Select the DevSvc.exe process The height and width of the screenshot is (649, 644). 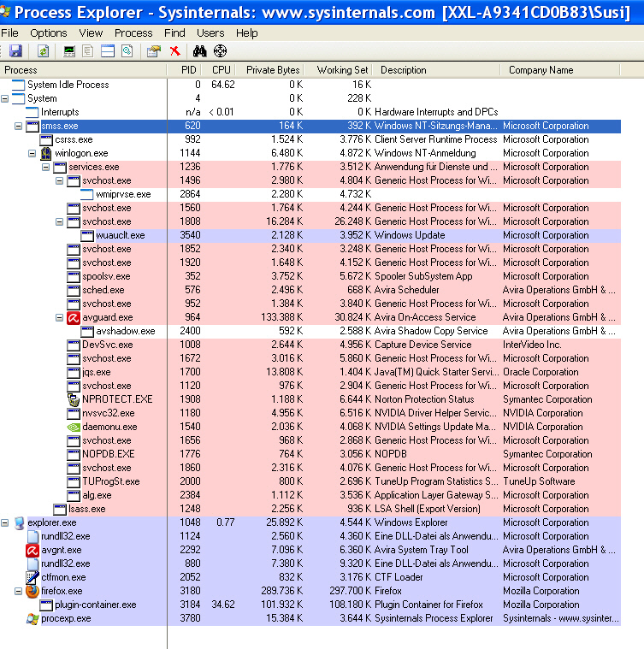pyautogui.click(x=310, y=345)
